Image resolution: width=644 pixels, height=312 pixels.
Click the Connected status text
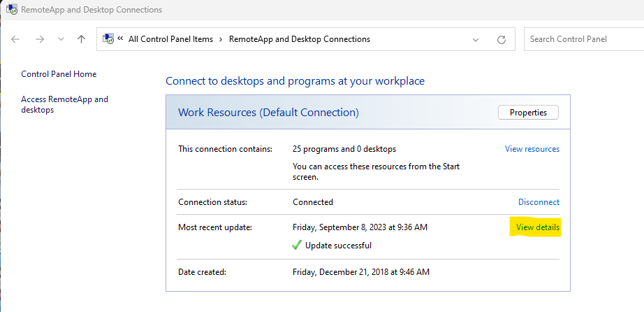[x=313, y=202]
